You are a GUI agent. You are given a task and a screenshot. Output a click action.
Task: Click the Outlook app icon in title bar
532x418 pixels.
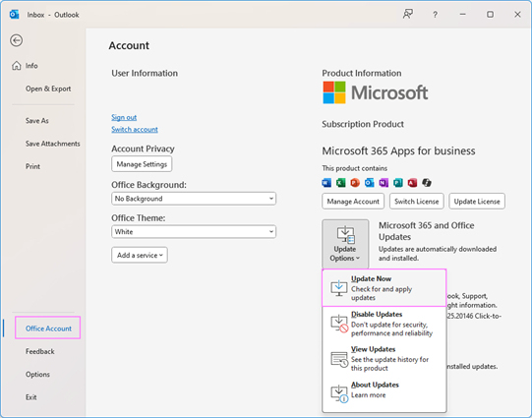pos(14,15)
